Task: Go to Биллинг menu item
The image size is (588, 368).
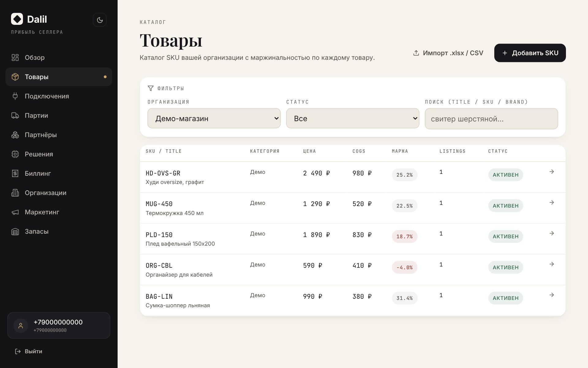Action: click(x=59, y=174)
